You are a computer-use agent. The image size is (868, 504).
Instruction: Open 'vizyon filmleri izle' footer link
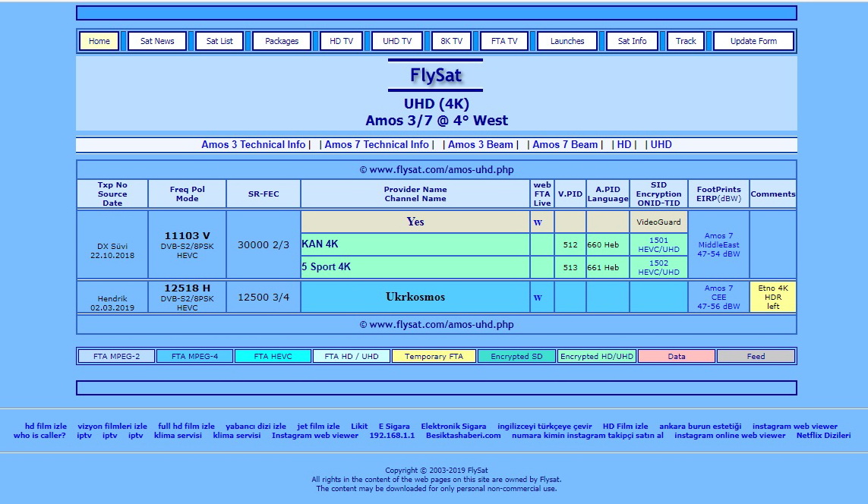point(112,426)
